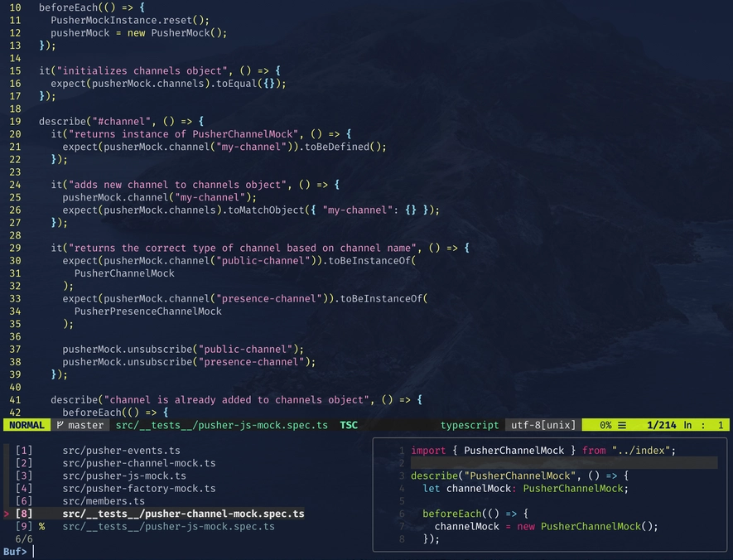Viewport: 733px width, 560px height.
Task: Click the 1/214 line counter
Action: click(x=661, y=425)
